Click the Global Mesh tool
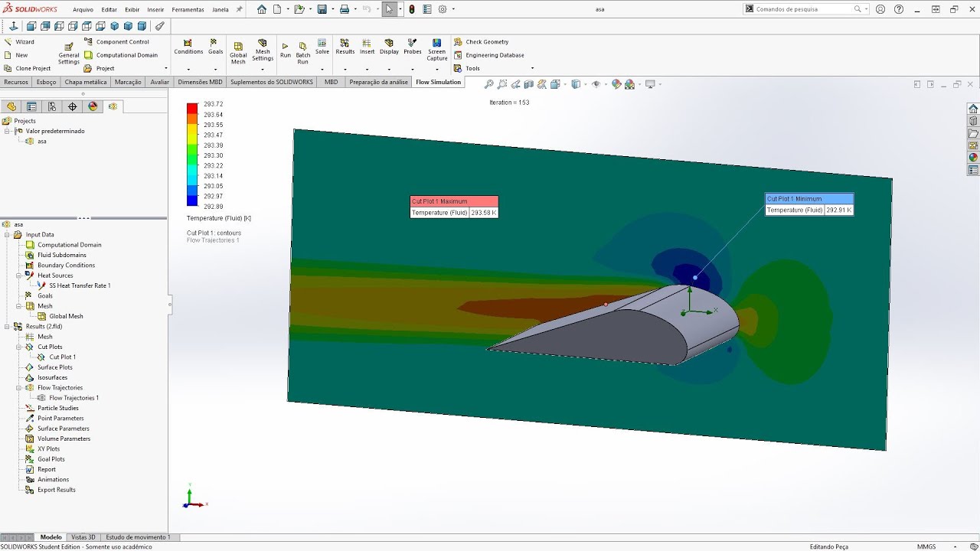The image size is (980, 551). pyautogui.click(x=238, y=53)
